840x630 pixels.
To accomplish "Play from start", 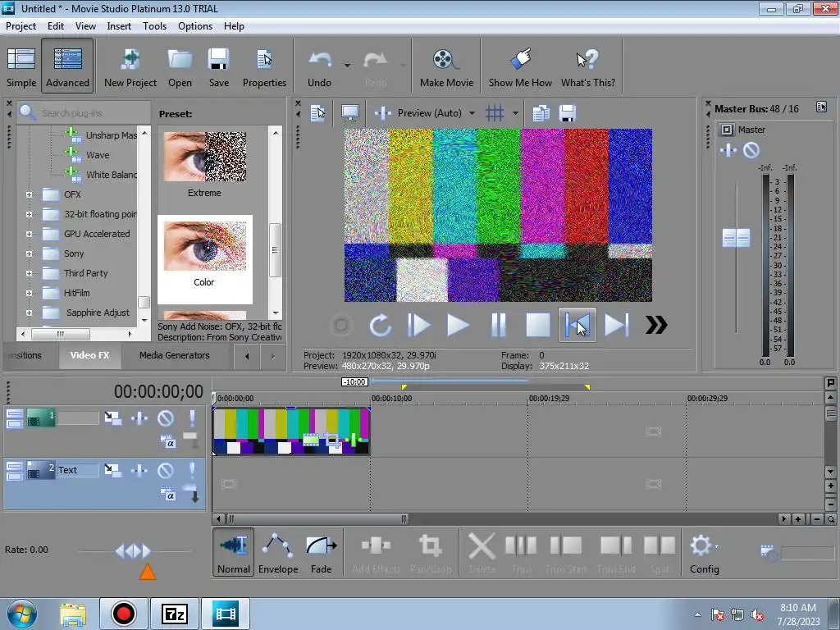I will click(x=418, y=325).
